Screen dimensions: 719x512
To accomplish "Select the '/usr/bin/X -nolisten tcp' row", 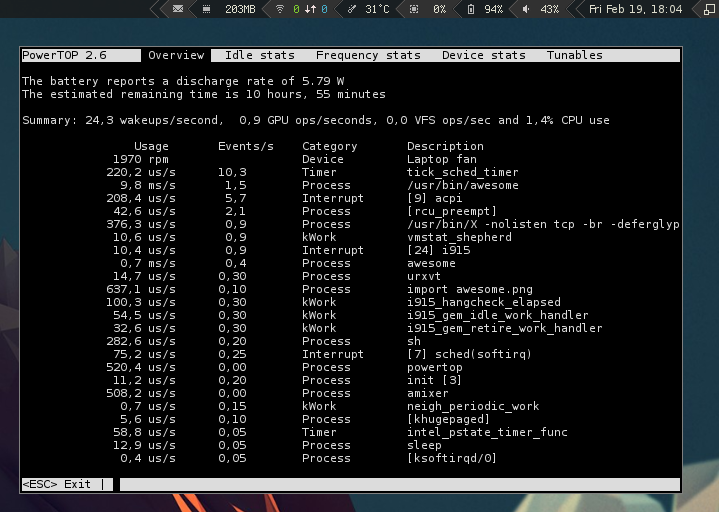I will click(x=351, y=224).
